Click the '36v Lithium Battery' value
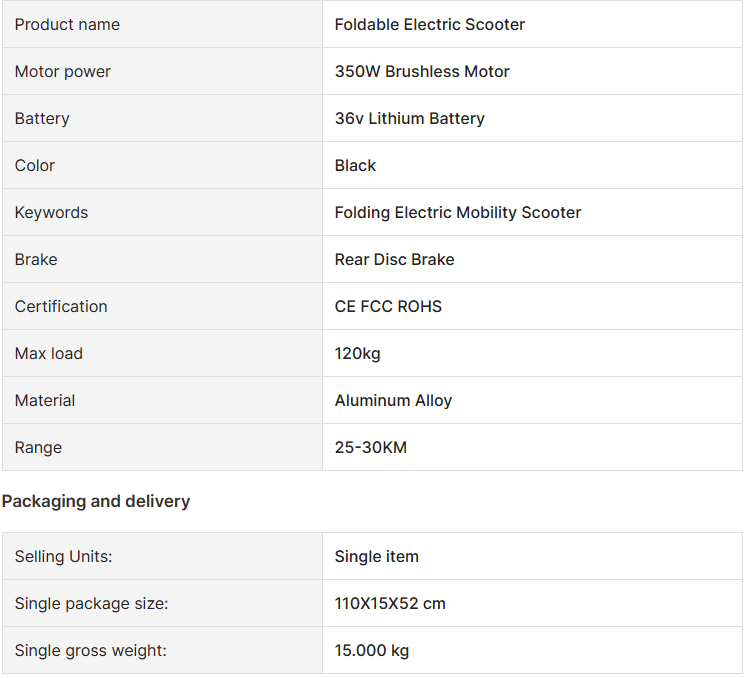 (x=410, y=118)
